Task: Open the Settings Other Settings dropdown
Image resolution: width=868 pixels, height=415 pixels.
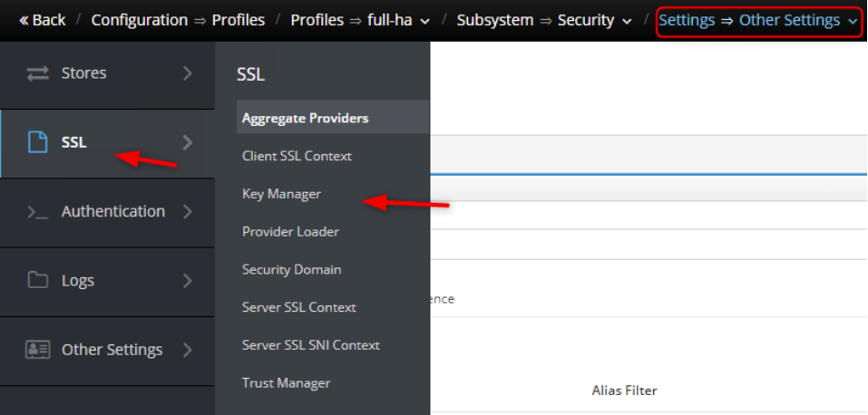Action: (758, 20)
